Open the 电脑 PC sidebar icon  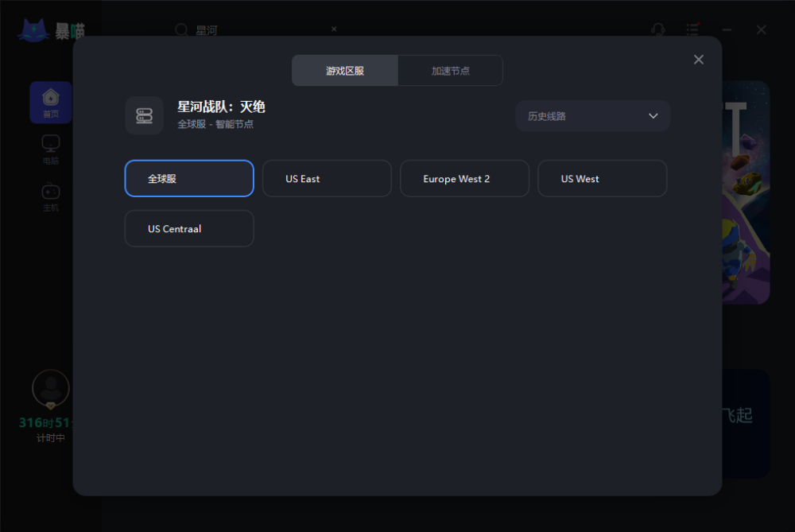[51, 150]
